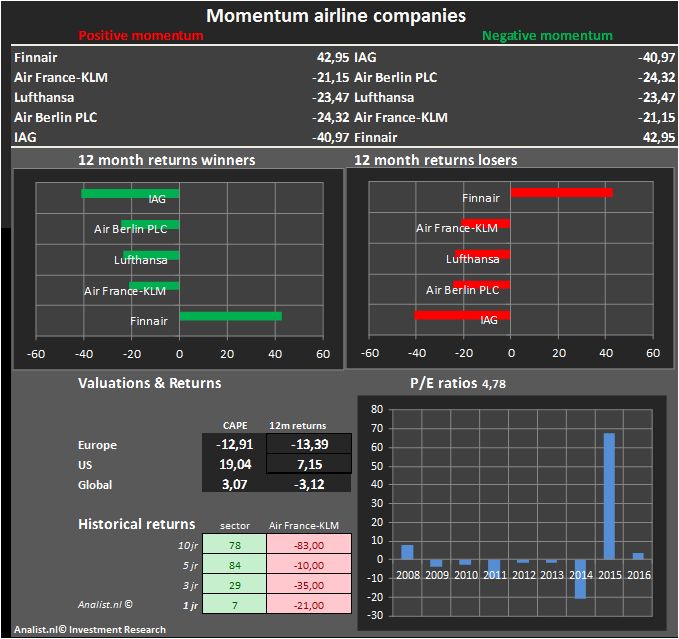This screenshot has height=639, width=679.
Task: Select the green Air Berlin PLC bar in winners chart
Action: [x=150, y=224]
